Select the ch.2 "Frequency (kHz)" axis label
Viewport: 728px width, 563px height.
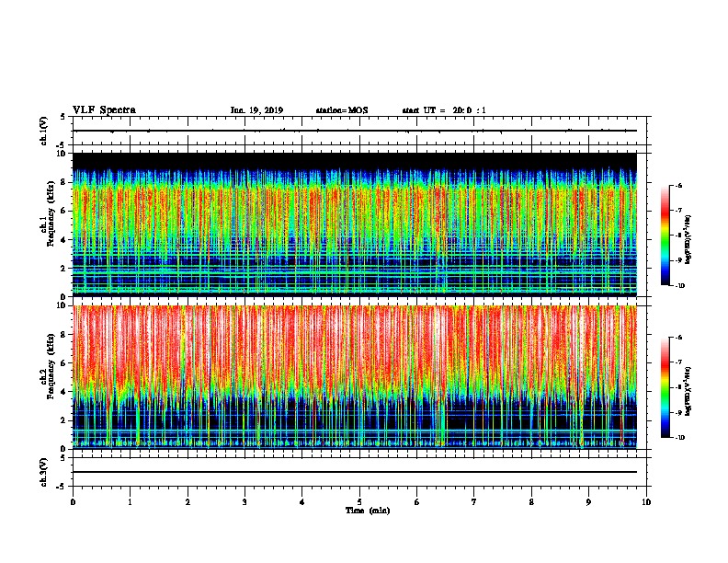click(51, 365)
